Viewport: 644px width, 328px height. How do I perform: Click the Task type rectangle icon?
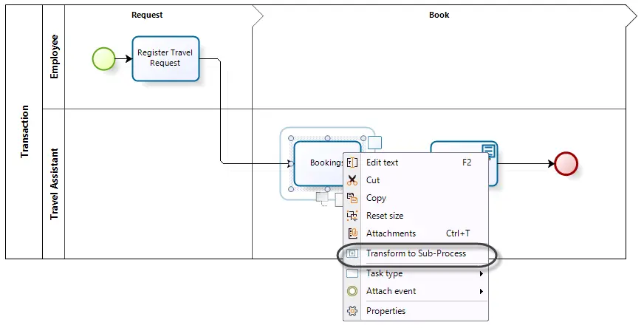(352, 273)
